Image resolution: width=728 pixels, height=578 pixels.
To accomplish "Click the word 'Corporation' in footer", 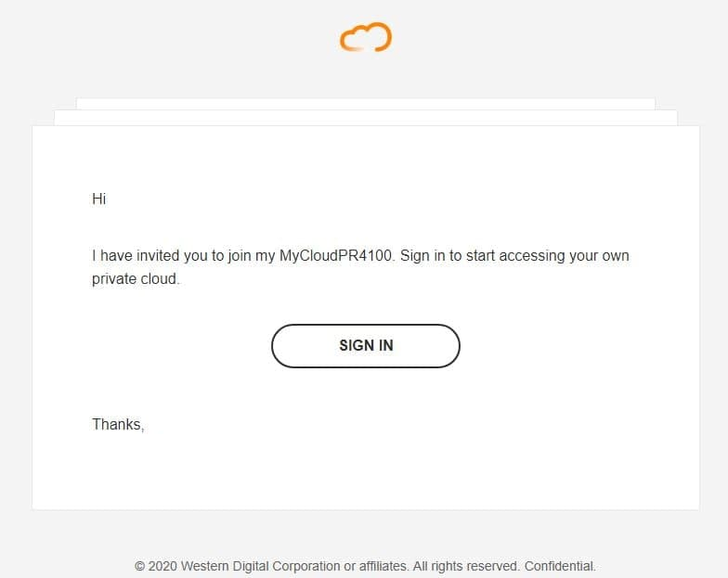I will click(306, 566).
